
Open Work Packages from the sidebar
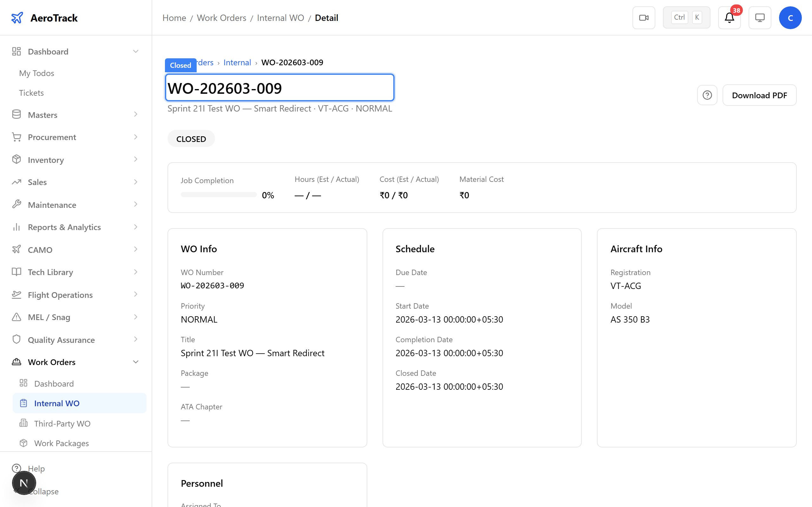click(x=62, y=443)
